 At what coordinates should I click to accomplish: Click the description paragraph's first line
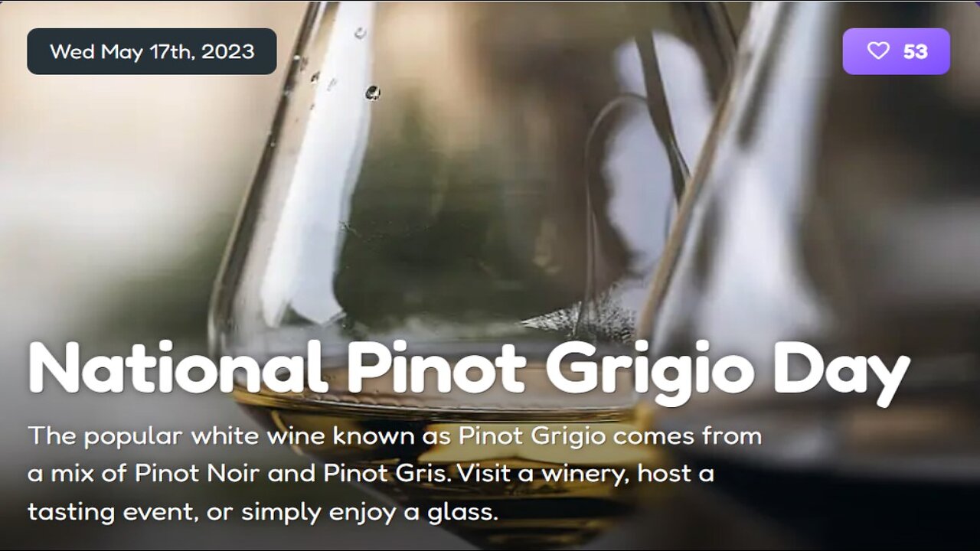tap(395, 436)
